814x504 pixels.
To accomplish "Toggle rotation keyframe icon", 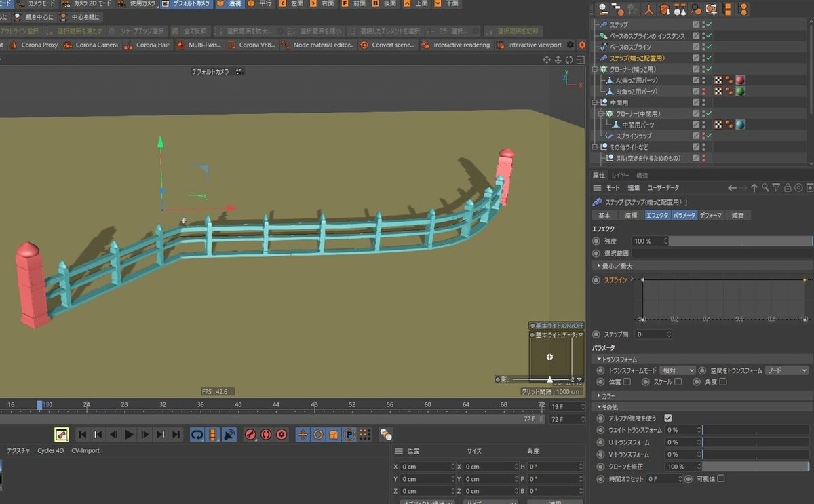I will 318,434.
